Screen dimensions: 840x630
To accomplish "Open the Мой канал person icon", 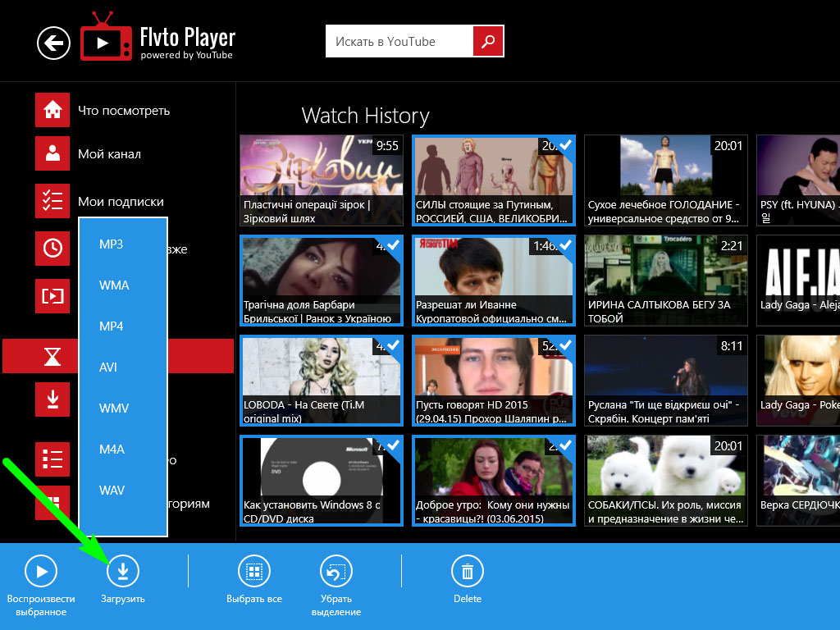I will [x=52, y=153].
